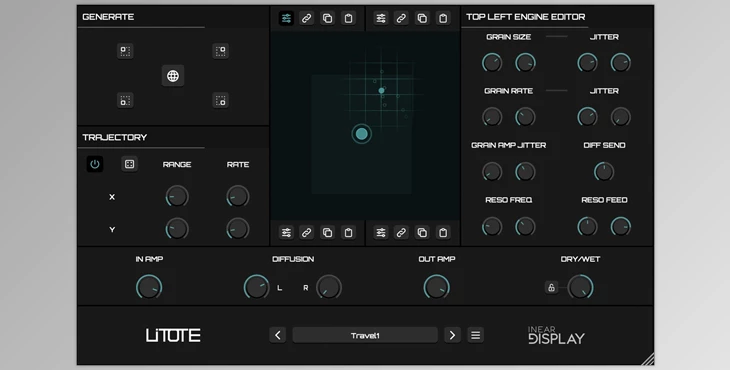Click the Litote logo
Screen dimensions: 730x370
tap(173, 335)
